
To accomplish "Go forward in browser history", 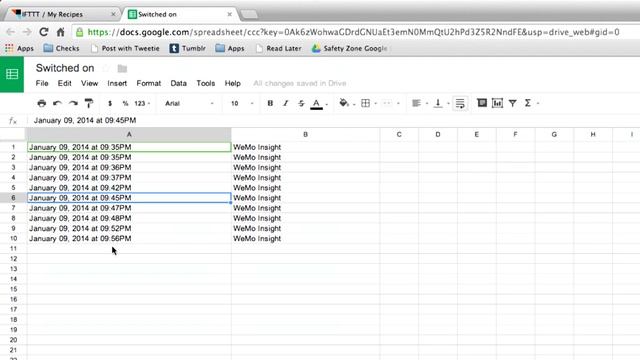I will point(27,32).
